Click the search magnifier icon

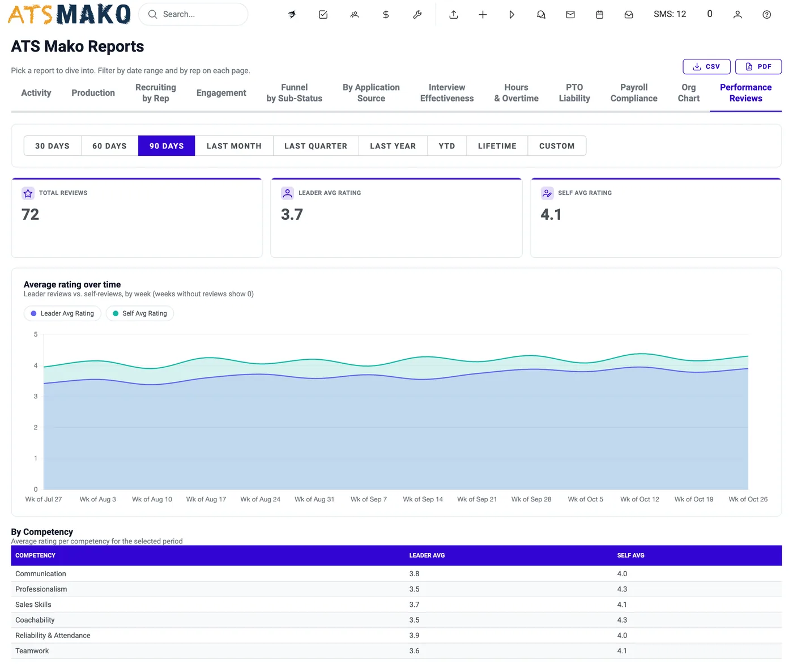152,14
